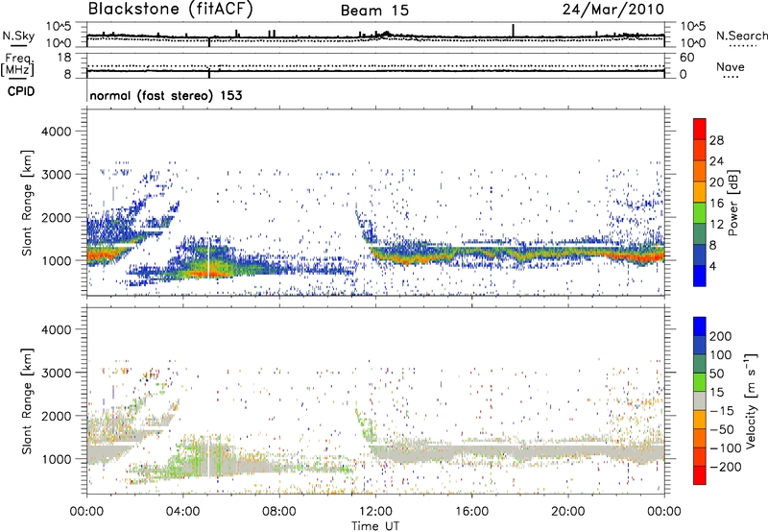Click the "10^5" label left of noise panel

[59, 26]
